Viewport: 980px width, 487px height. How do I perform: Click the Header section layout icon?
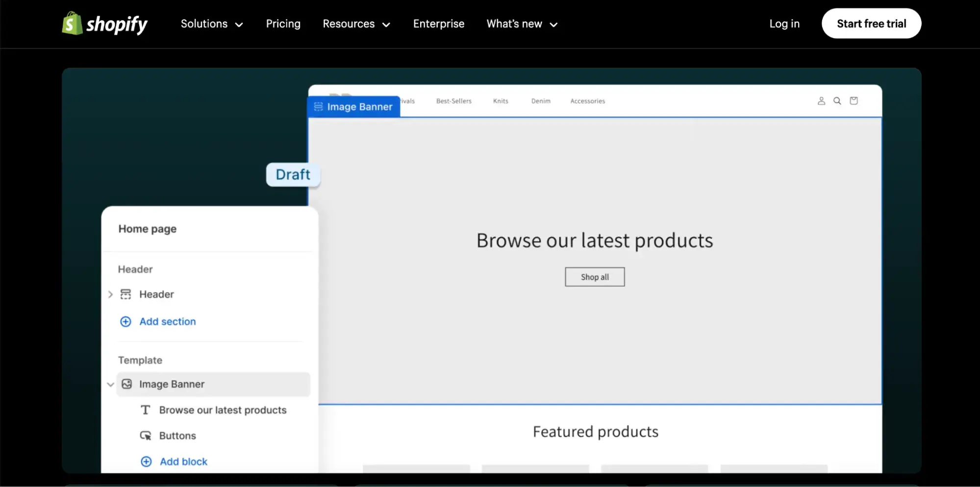(126, 294)
